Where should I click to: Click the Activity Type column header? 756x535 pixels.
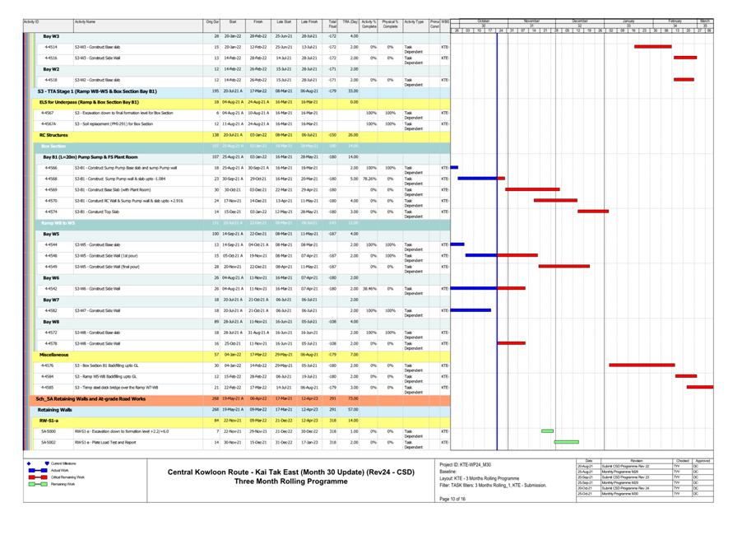(415, 22)
